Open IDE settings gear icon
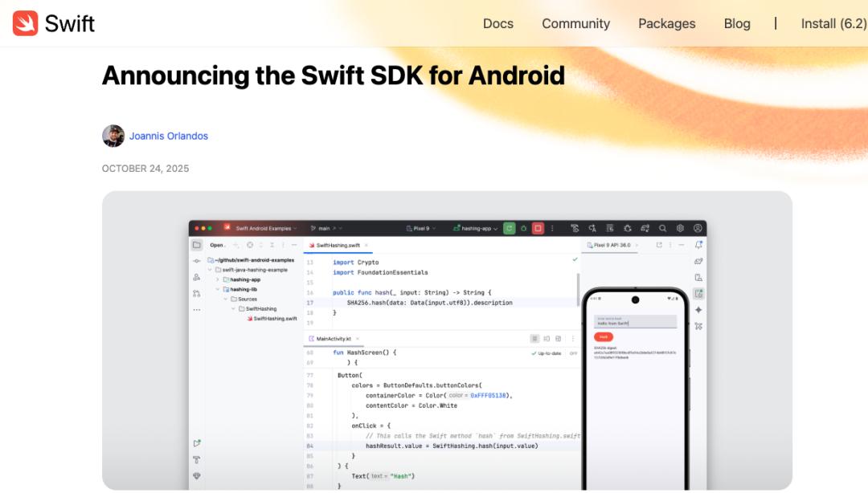The image size is (868, 493). [x=680, y=228]
